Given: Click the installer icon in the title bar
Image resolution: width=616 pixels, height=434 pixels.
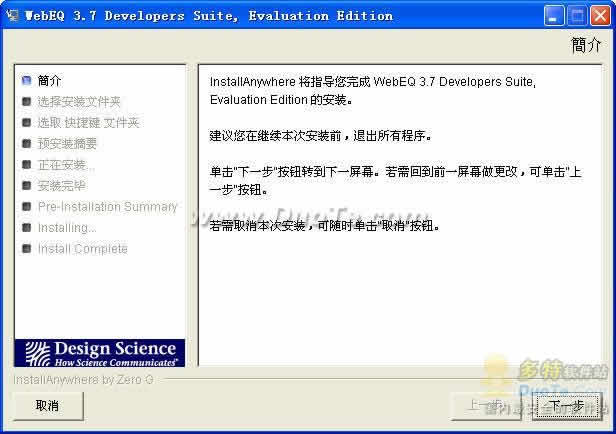Looking at the screenshot, I should point(12,16).
